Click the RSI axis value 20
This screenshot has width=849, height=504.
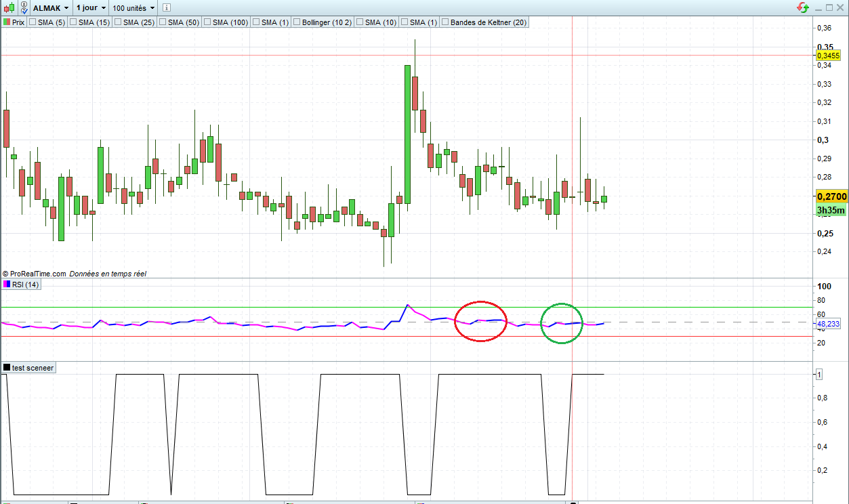click(x=821, y=343)
